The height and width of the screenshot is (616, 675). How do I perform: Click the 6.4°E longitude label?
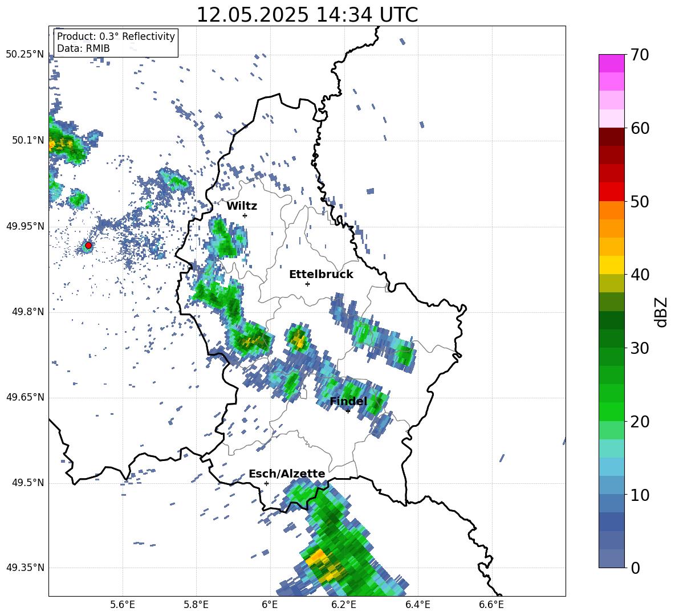(417, 605)
